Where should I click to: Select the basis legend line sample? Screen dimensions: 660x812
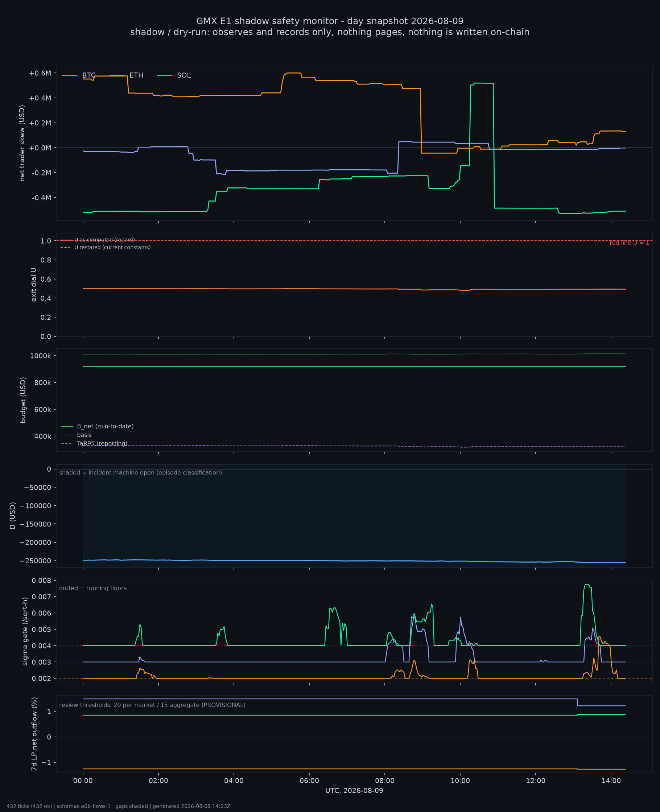(67, 435)
